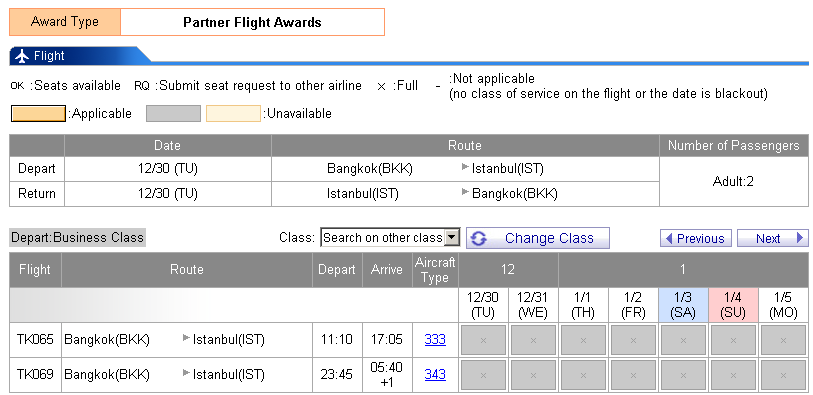Image resolution: width=813 pixels, height=395 pixels.
Task: Open the Search on other class dropdown
Action: 390,238
